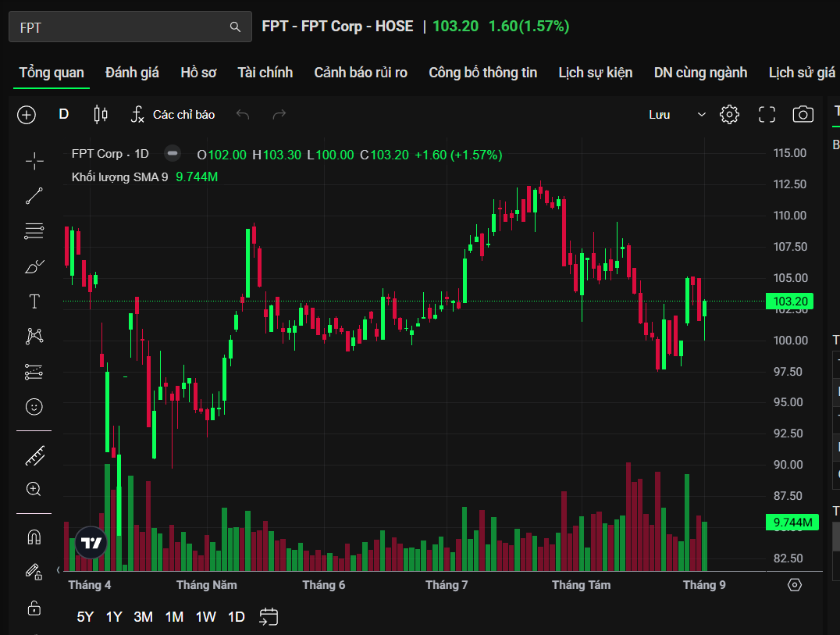Select the zoom in tool
840x635 pixels.
34,489
